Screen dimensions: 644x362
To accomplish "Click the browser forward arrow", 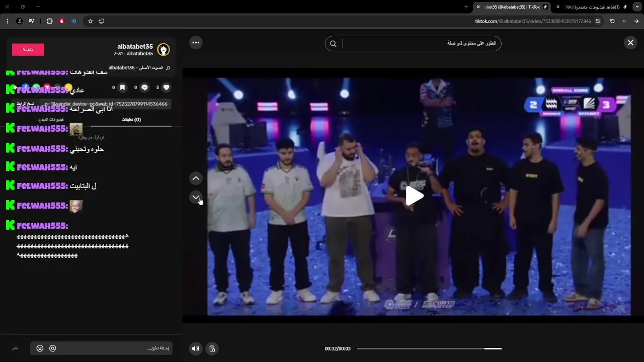I will point(636,21).
